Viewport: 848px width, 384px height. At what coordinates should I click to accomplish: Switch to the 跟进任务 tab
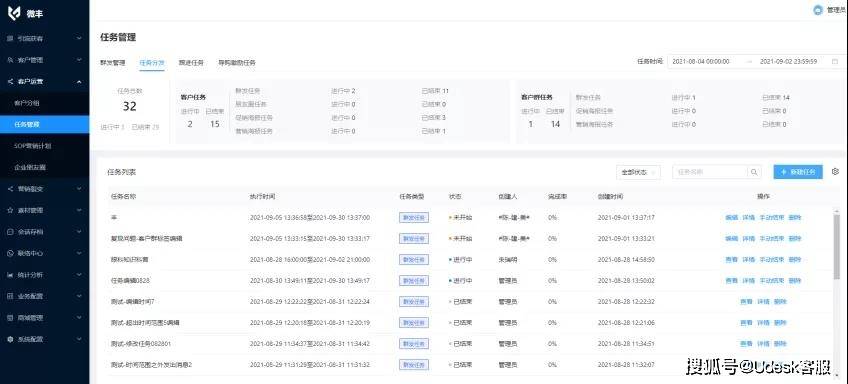coord(191,63)
